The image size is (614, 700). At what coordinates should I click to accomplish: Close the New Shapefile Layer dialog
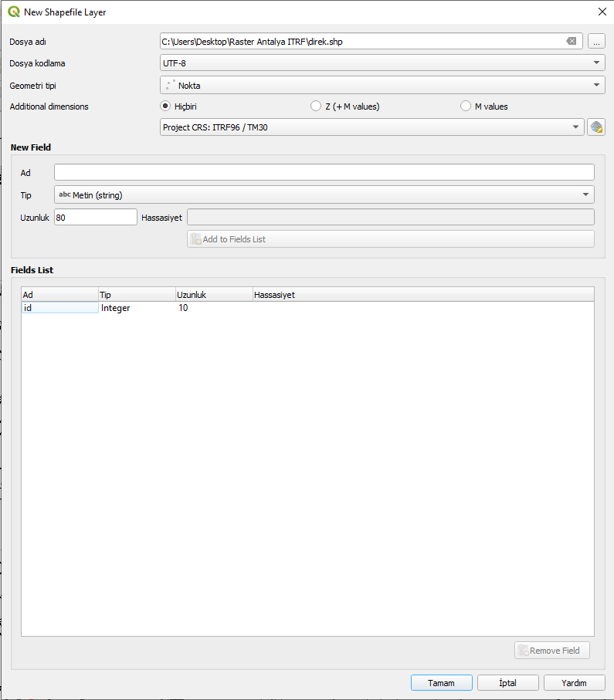[x=602, y=12]
